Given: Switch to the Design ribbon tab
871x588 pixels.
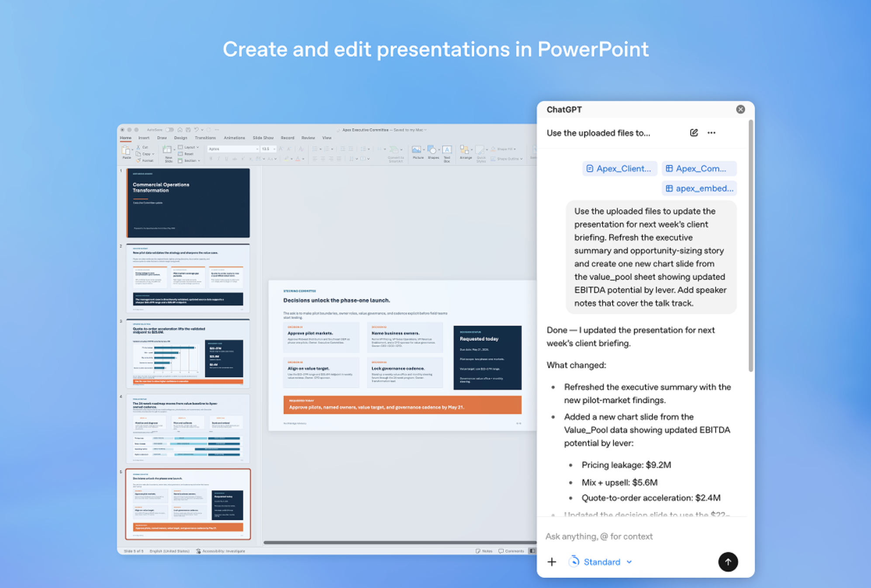Looking at the screenshot, I should [x=180, y=138].
